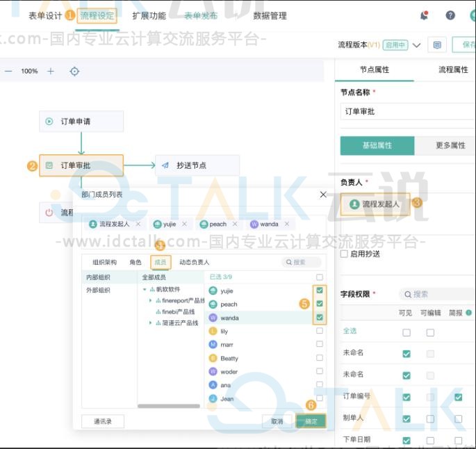Switch to 流程属性 panel tab
The width and height of the screenshot is (476, 449).
point(453,70)
